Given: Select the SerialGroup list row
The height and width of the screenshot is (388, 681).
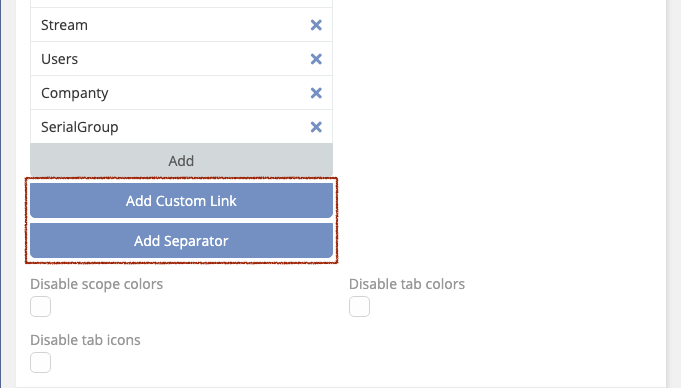Looking at the screenshot, I should [182, 126].
